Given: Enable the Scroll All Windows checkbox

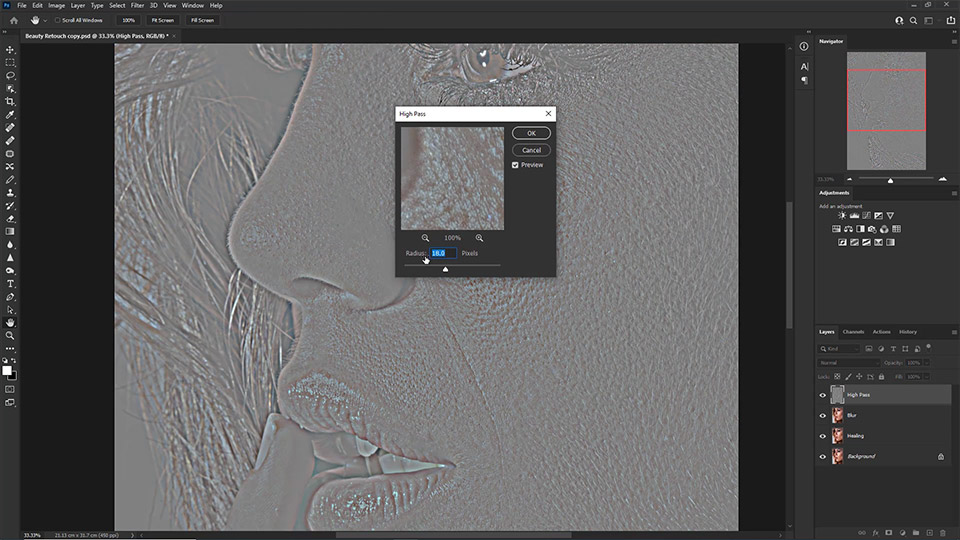Looking at the screenshot, I should point(58,20).
